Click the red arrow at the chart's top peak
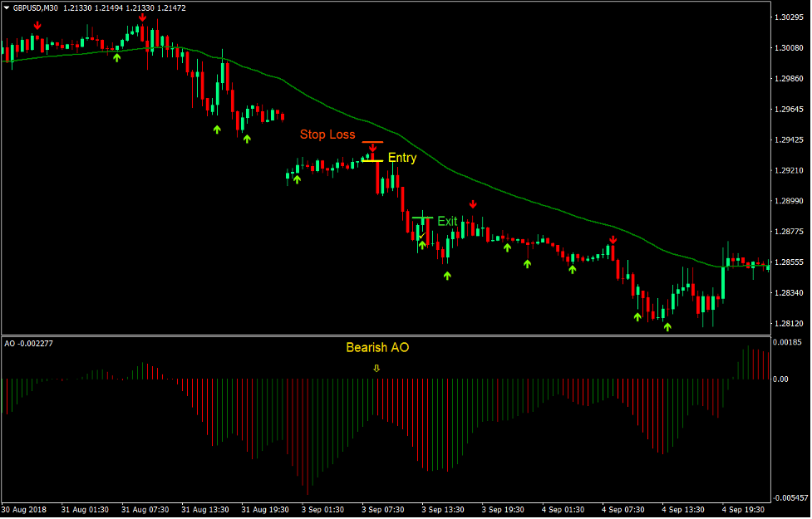 143,15
